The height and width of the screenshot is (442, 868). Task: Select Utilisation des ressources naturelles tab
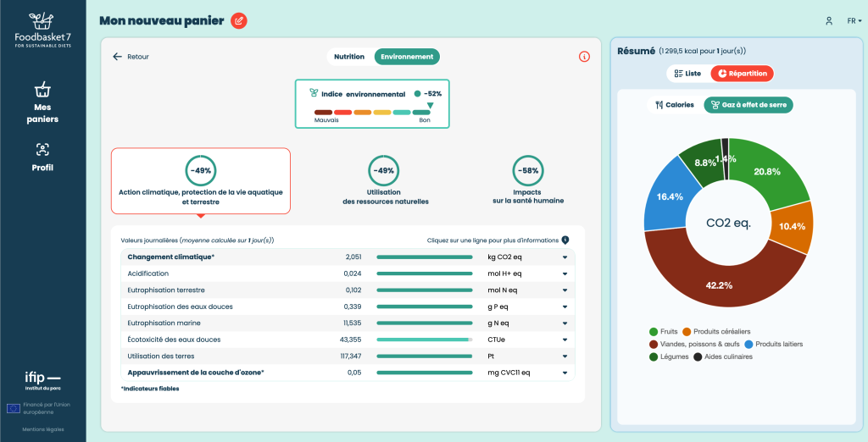click(x=386, y=181)
